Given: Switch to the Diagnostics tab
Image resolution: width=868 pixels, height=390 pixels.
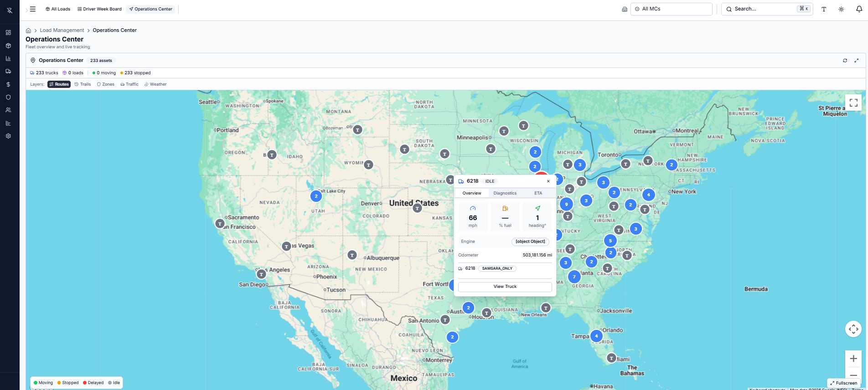Looking at the screenshot, I should [505, 193].
